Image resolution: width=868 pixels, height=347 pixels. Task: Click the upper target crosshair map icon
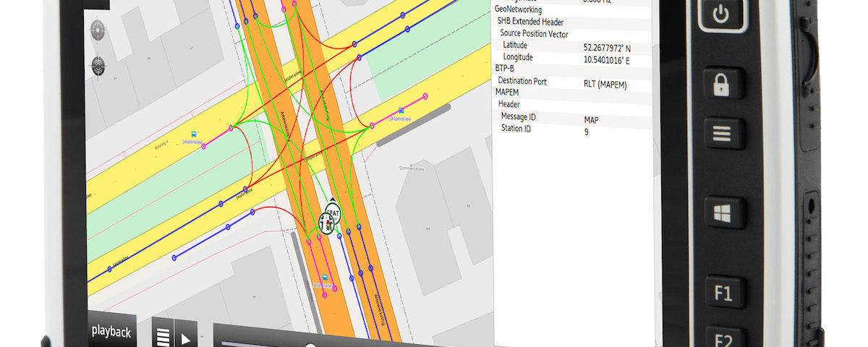[98, 30]
